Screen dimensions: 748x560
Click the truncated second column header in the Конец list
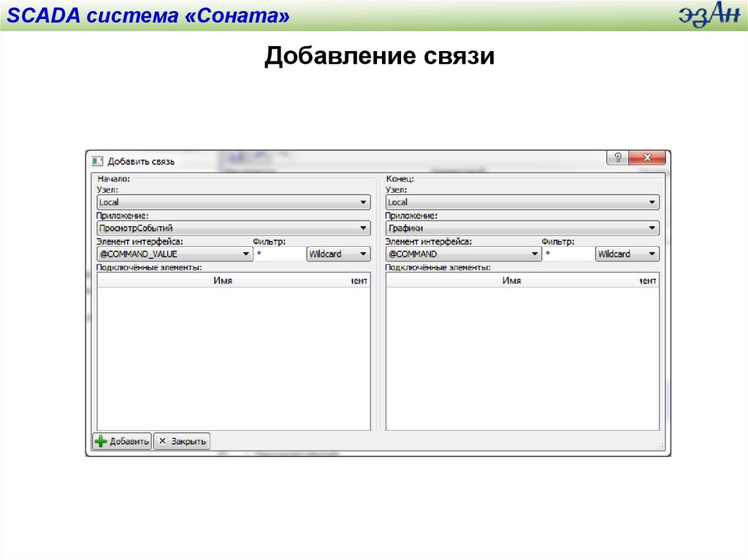648,280
